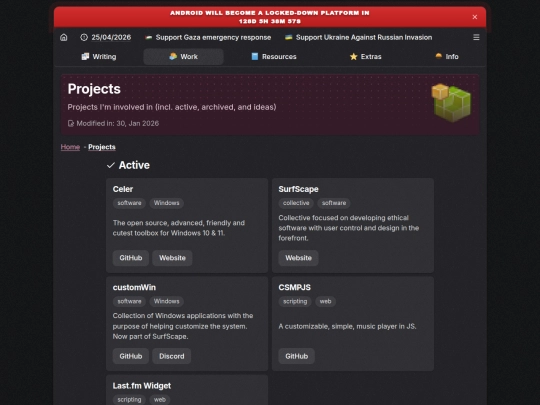
Task: Click the software tag on customWin
Action: pyautogui.click(x=129, y=301)
